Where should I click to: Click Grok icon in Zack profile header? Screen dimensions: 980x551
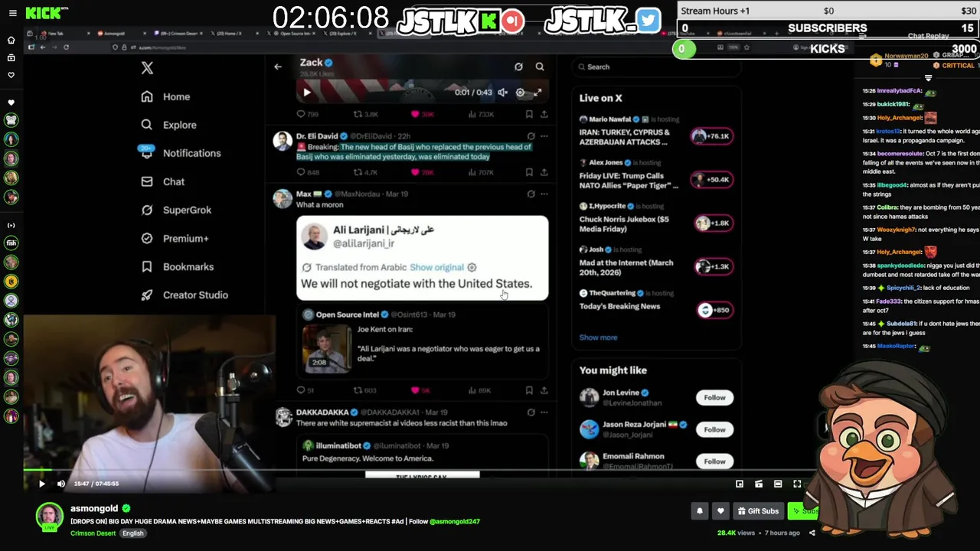click(x=518, y=67)
